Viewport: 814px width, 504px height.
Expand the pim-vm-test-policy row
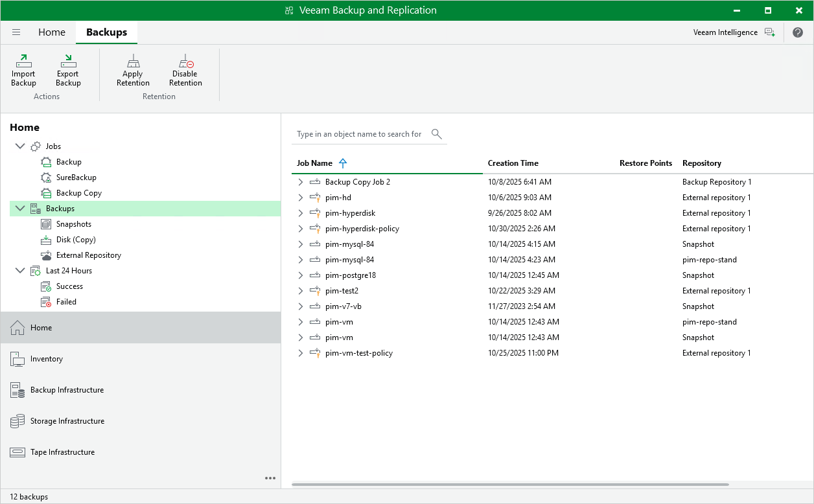point(300,353)
